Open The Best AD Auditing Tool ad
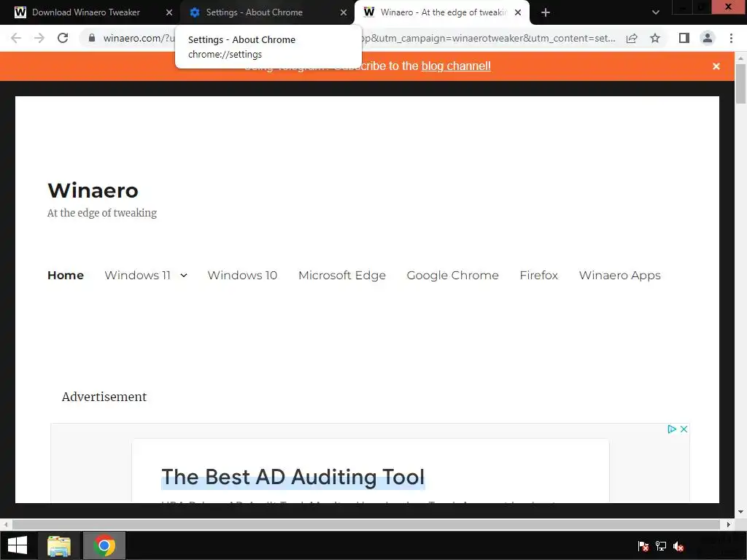 click(293, 477)
